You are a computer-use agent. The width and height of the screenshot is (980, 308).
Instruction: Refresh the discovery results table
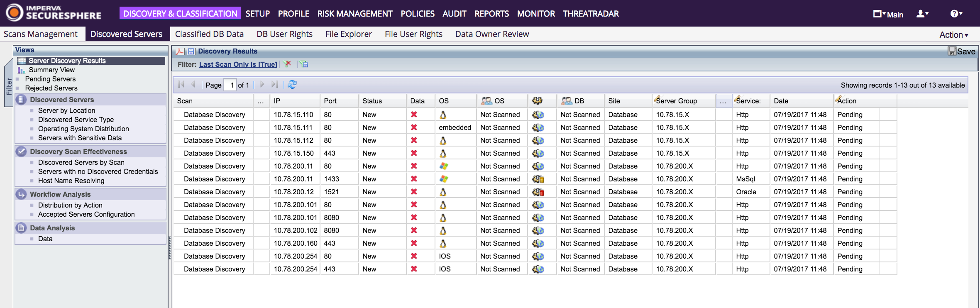(292, 85)
